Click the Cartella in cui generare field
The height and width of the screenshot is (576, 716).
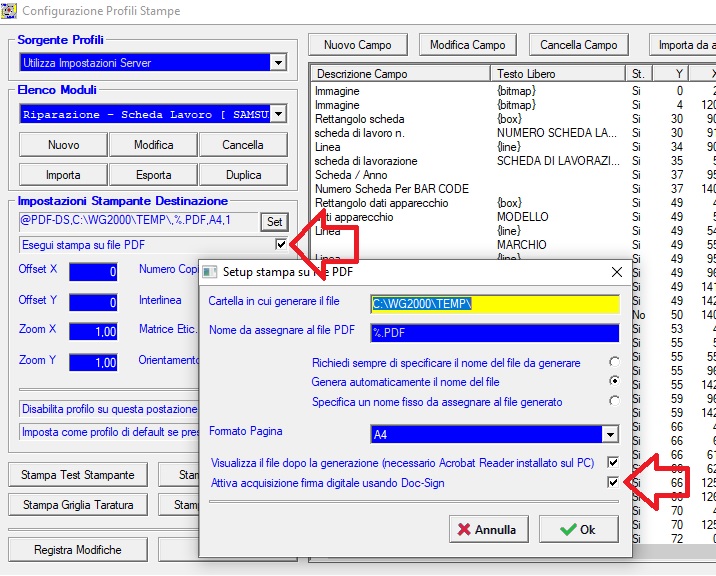(494, 302)
